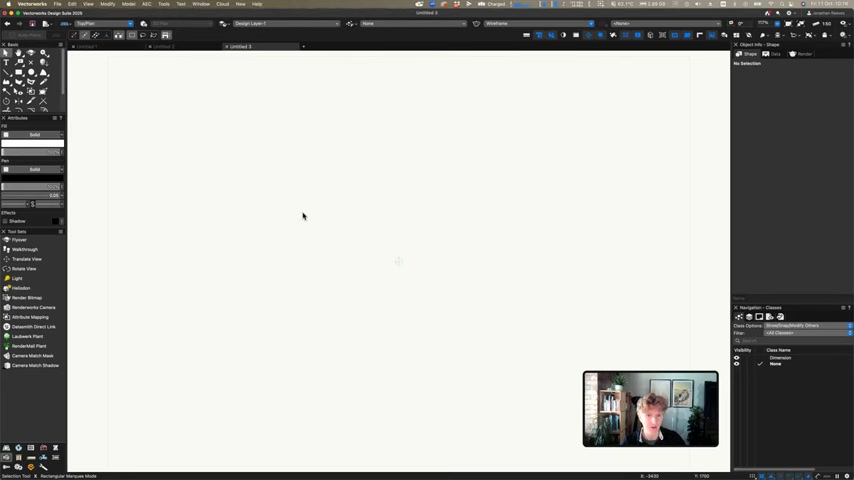Screen dimensions: 854x480
Task: Select the Light tool
Action: [x=17, y=278]
